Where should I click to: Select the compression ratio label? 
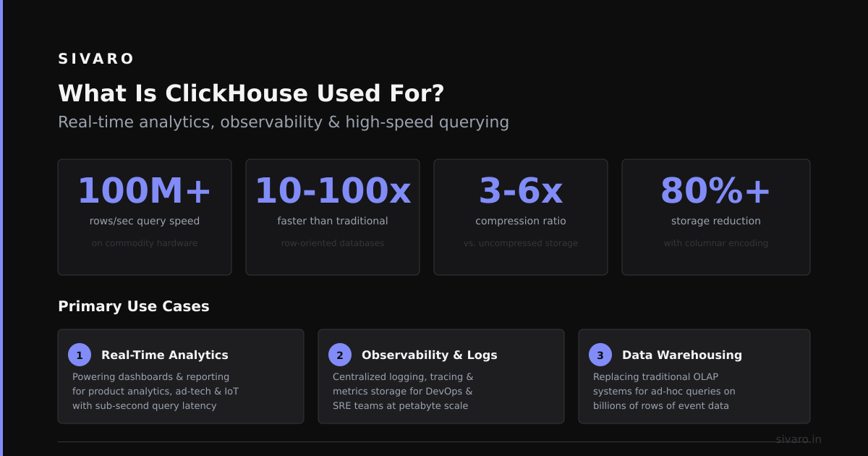coord(521,221)
